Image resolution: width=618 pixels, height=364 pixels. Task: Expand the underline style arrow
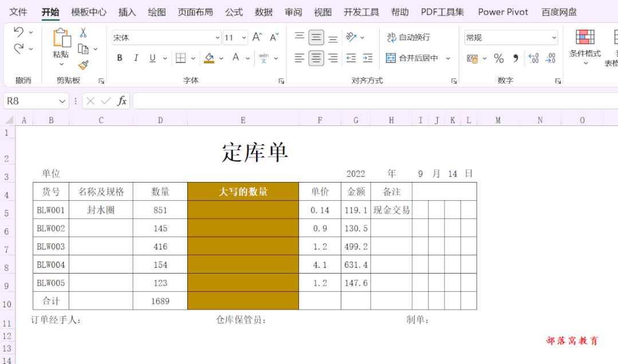165,58
